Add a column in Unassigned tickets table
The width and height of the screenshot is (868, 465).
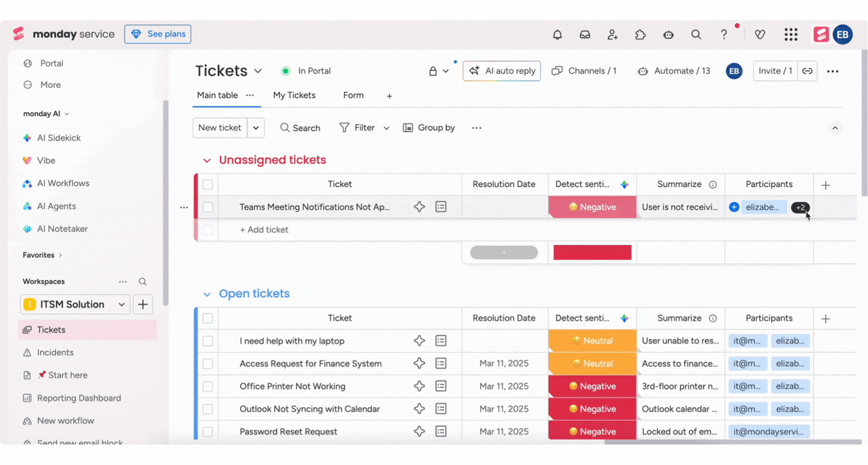click(x=825, y=185)
